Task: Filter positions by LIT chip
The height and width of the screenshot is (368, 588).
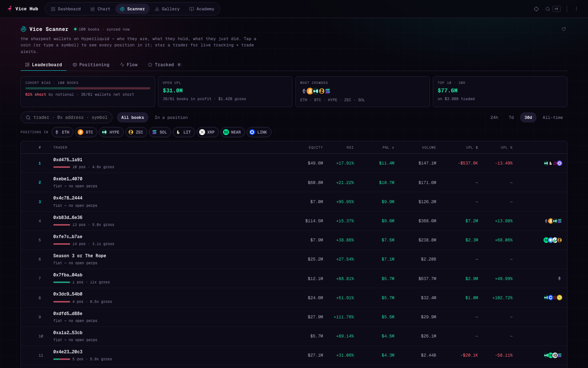Action: pos(184,132)
